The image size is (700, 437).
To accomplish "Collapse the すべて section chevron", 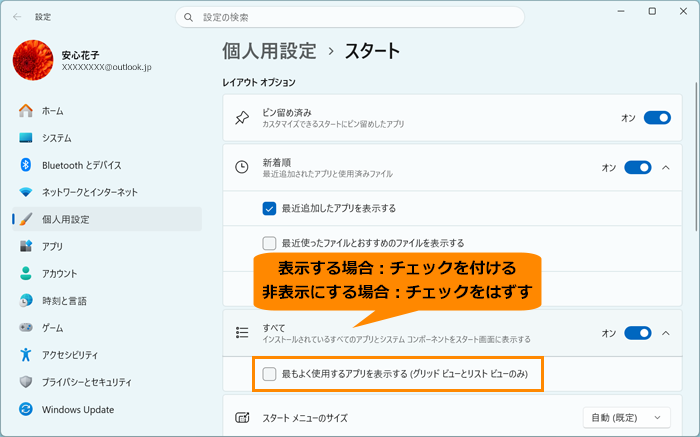I will coord(666,333).
